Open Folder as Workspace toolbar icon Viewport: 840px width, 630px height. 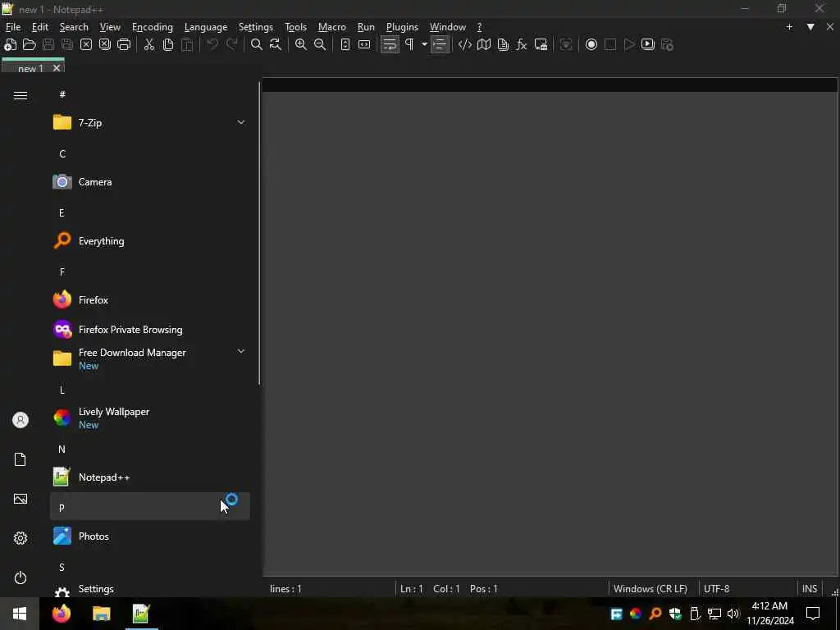coord(541,45)
